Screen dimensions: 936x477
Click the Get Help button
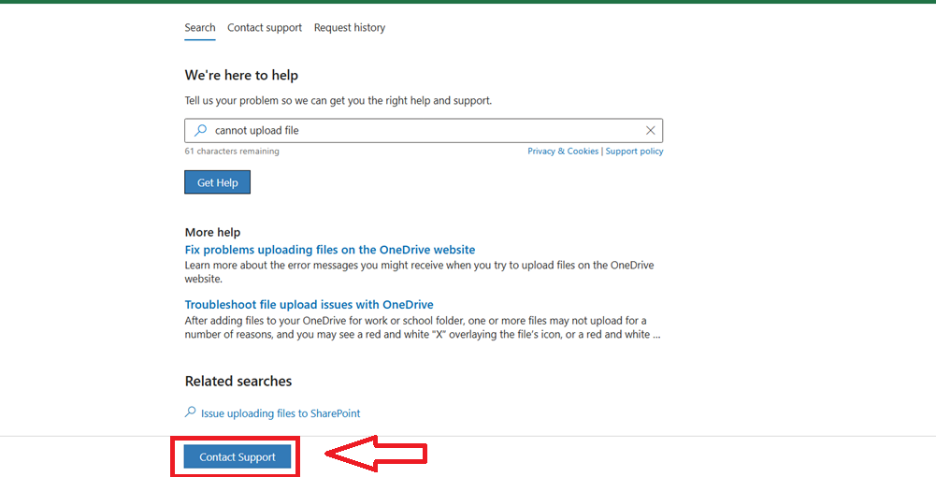point(217,183)
